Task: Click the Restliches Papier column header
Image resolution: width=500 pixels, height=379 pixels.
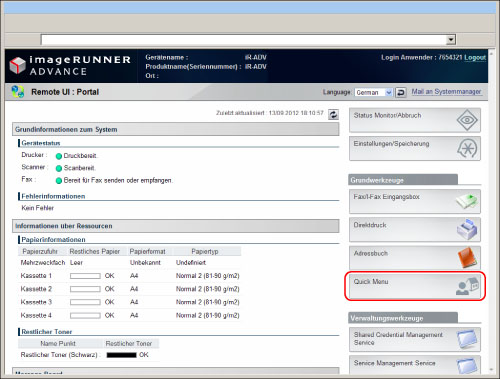Action: (95, 251)
